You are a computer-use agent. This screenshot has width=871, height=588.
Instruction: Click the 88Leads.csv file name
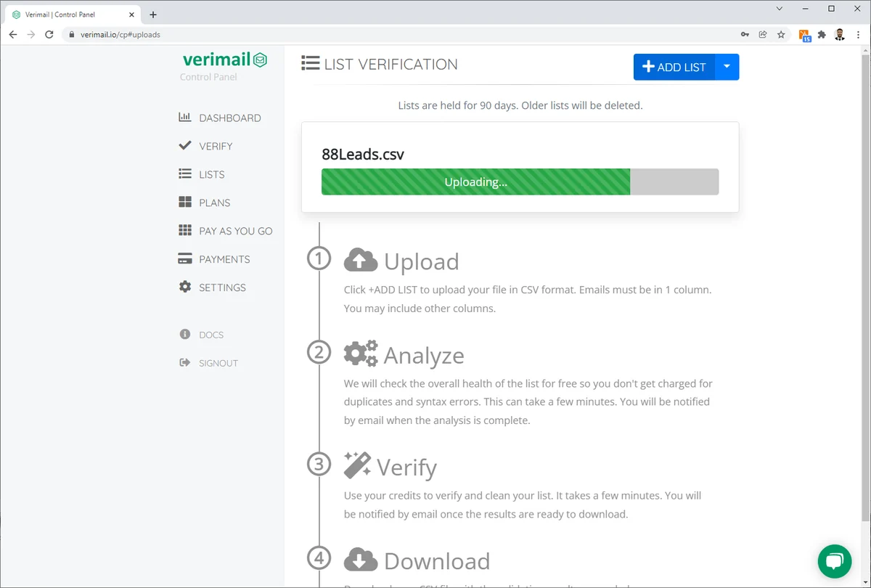pyautogui.click(x=363, y=154)
